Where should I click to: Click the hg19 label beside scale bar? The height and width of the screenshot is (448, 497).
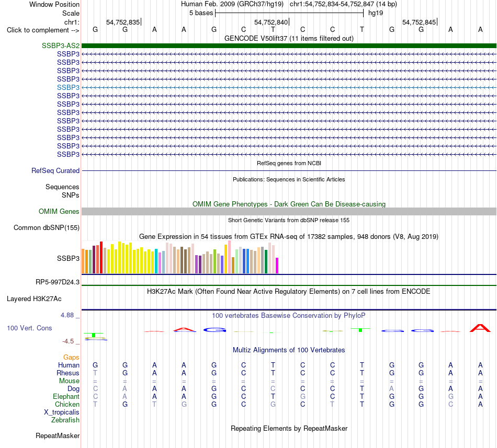point(376,13)
